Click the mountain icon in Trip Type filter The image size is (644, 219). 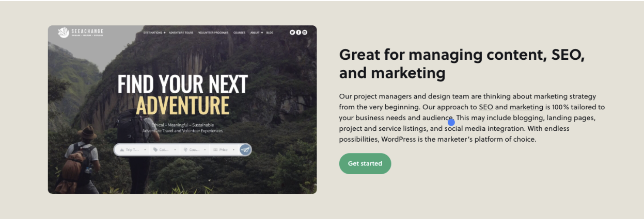tap(122, 150)
